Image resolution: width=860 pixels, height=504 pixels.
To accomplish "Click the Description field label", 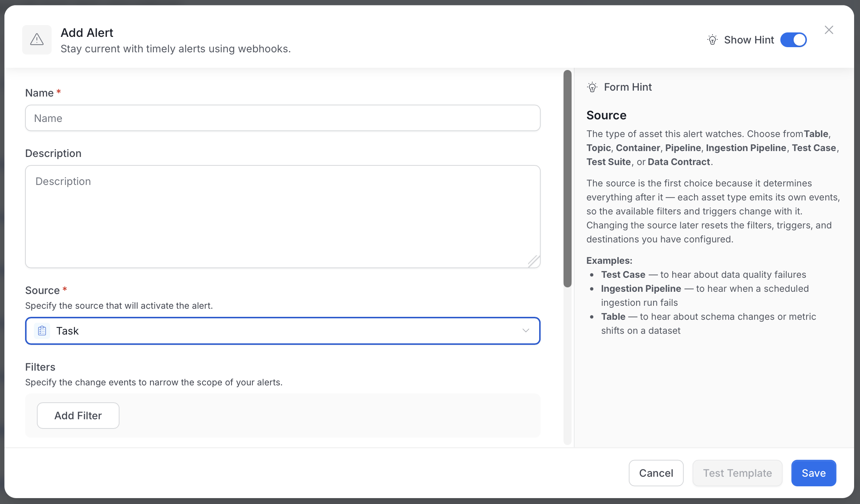I will (x=53, y=153).
